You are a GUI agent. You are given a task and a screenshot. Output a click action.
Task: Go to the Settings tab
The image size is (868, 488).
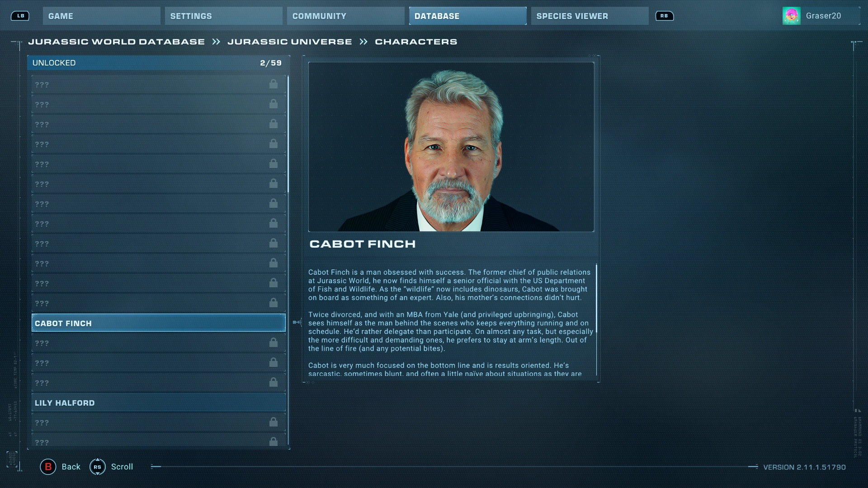click(x=223, y=16)
